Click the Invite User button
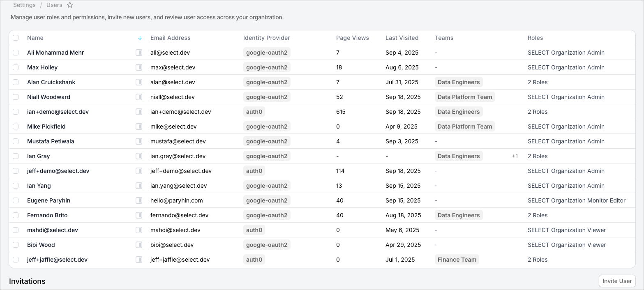 (x=617, y=281)
